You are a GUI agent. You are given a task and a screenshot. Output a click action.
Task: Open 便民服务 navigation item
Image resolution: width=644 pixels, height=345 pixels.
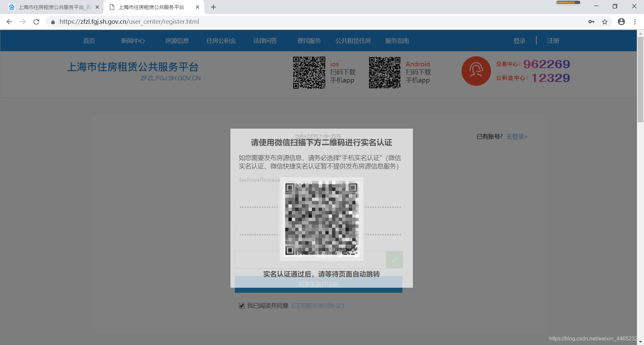(309, 41)
